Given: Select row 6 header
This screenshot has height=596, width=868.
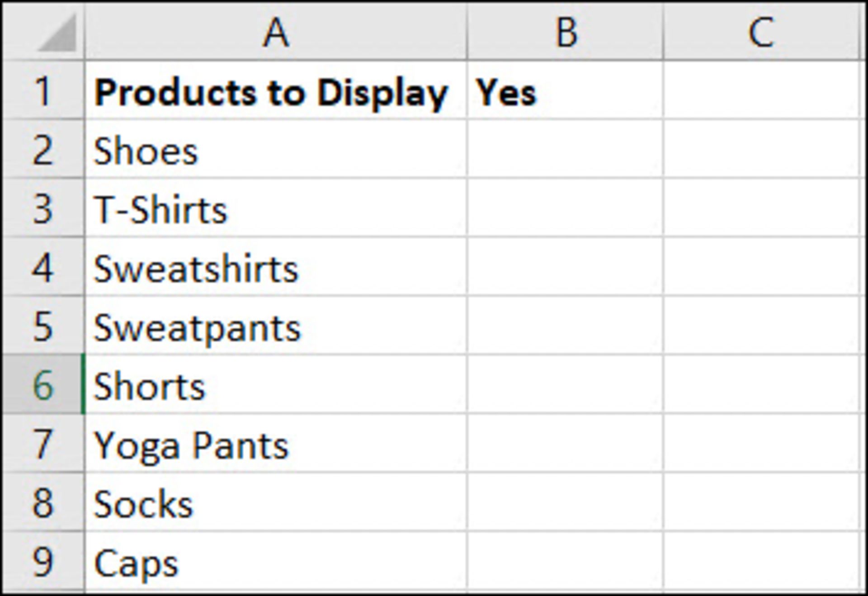Looking at the screenshot, I should coord(43,384).
